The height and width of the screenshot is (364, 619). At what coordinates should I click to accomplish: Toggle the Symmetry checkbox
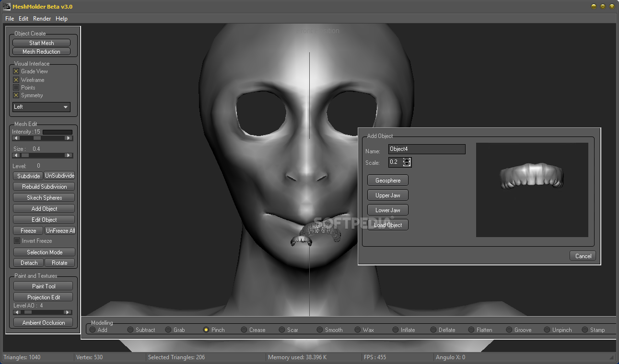[16, 95]
